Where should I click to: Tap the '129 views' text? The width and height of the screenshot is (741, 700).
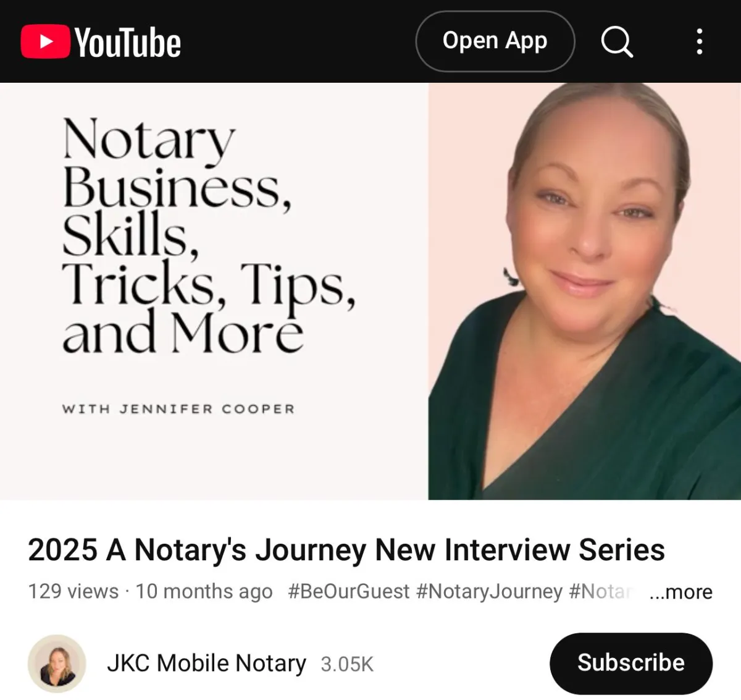(x=73, y=591)
